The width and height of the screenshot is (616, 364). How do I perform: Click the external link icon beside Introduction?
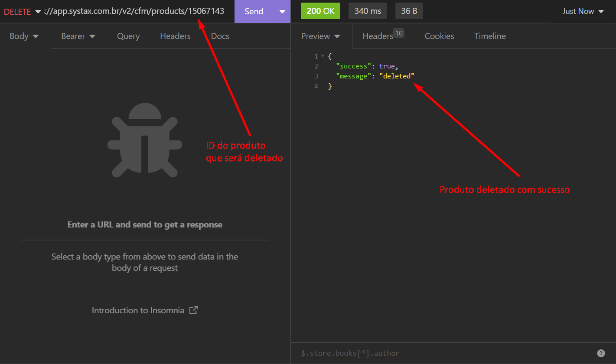pos(194,310)
